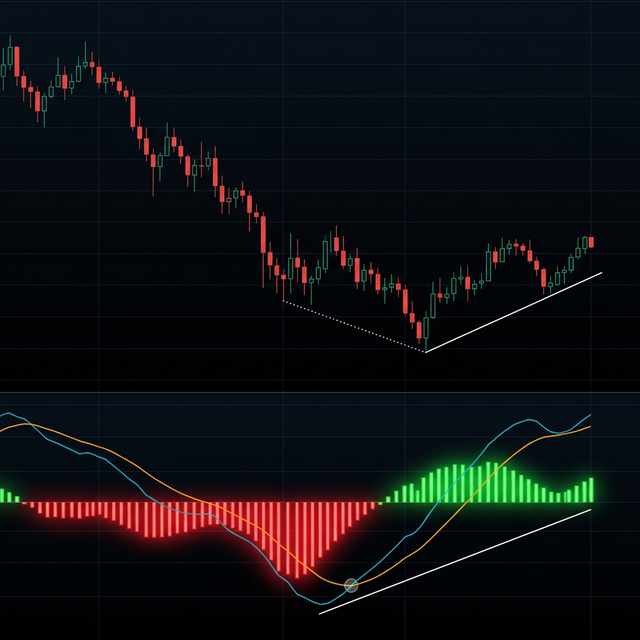
Task: Select the orange signal line at its right end
Action: (588, 427)
